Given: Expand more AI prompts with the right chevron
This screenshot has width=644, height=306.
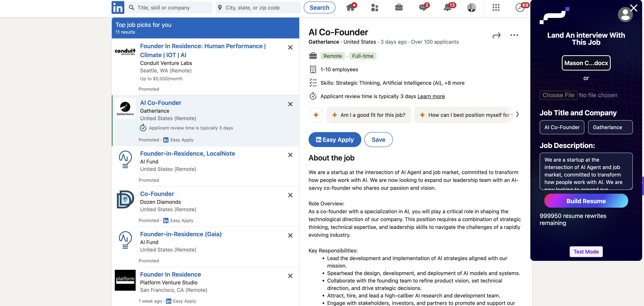Looking at the screenshot, I should click(517, 114).
